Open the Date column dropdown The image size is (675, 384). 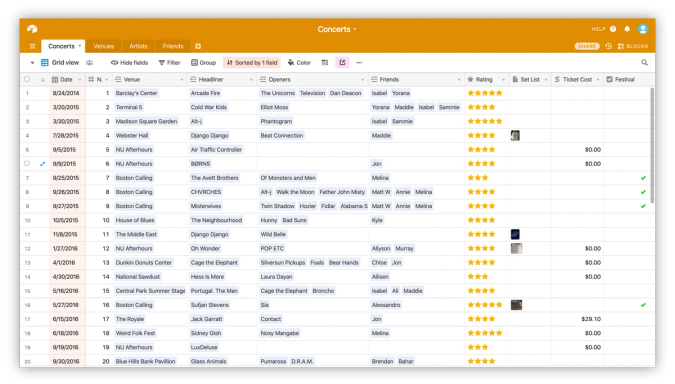point(80,80)
